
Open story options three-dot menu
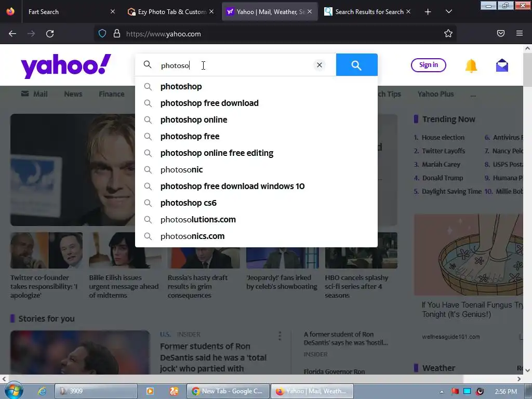(x=280, y=336)
